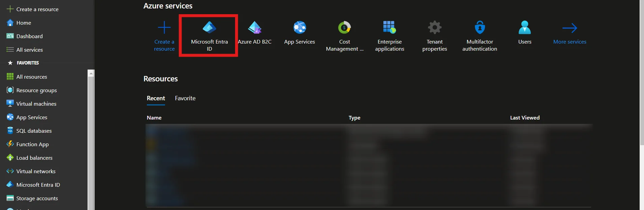Sort resources by Type column header
This screenshot has height=210, width=644.
coord(354,117)
